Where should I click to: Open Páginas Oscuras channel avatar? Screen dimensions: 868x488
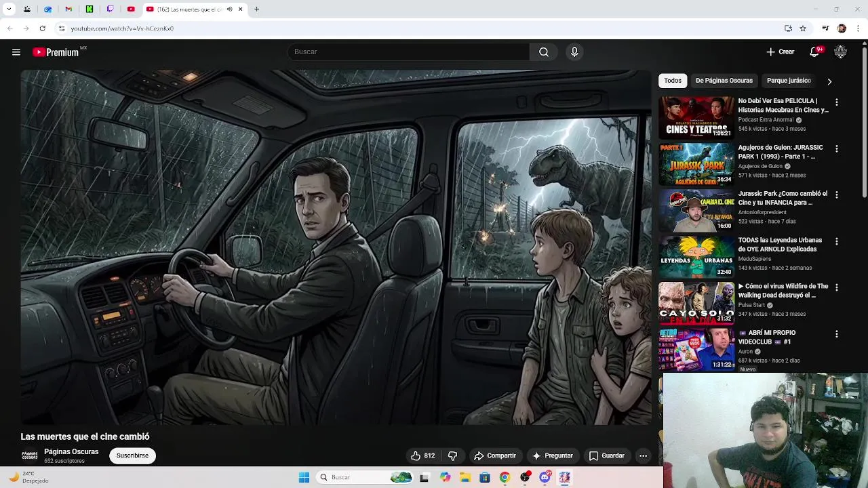[30, 455]
